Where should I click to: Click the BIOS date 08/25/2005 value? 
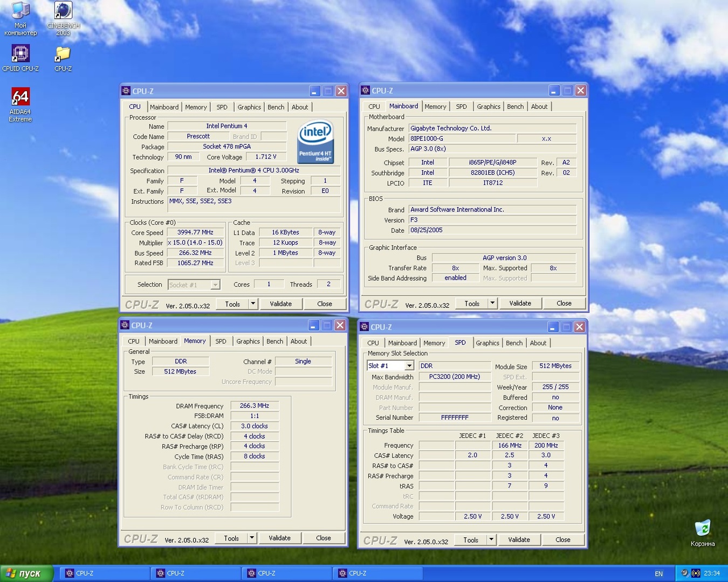click(492, 230)
